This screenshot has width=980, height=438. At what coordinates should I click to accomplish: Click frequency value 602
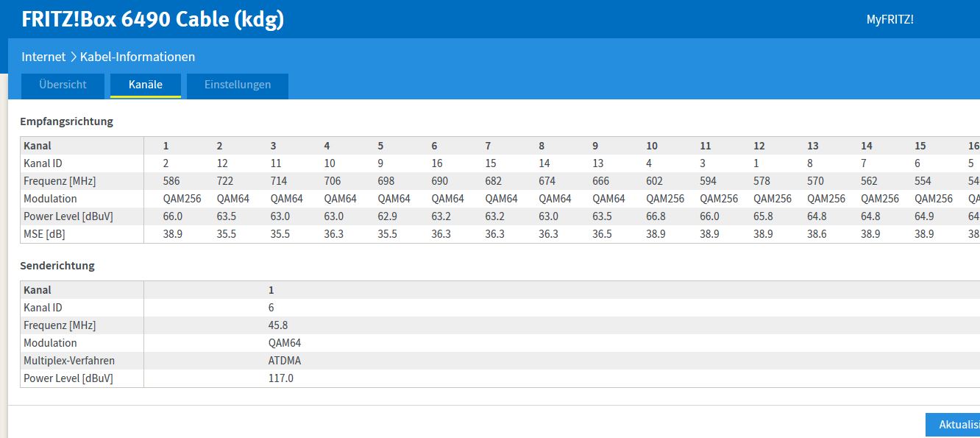point(655,181)
